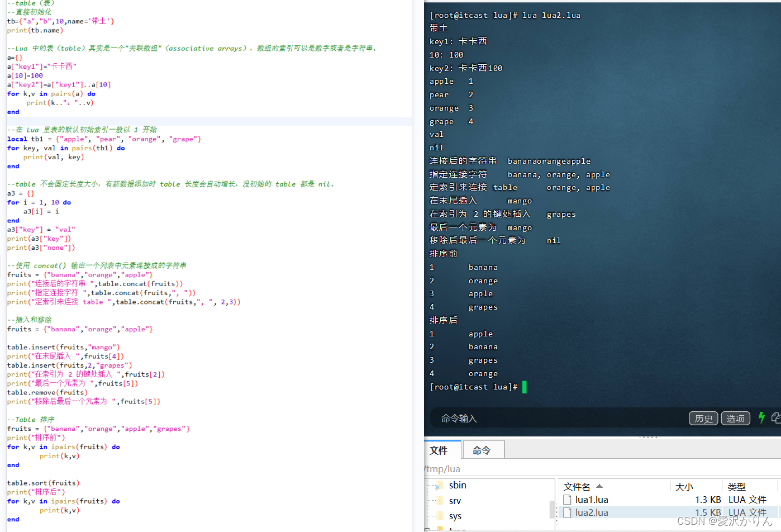Click code line 'a3["key"] = "val"'

[41, 229]
